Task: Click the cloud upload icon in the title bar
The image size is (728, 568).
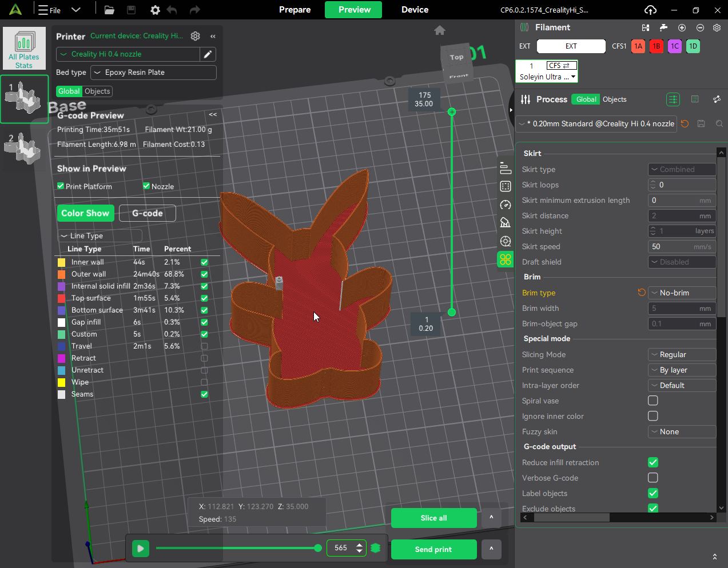Action: pyautogui.click(x=650, y=10)
